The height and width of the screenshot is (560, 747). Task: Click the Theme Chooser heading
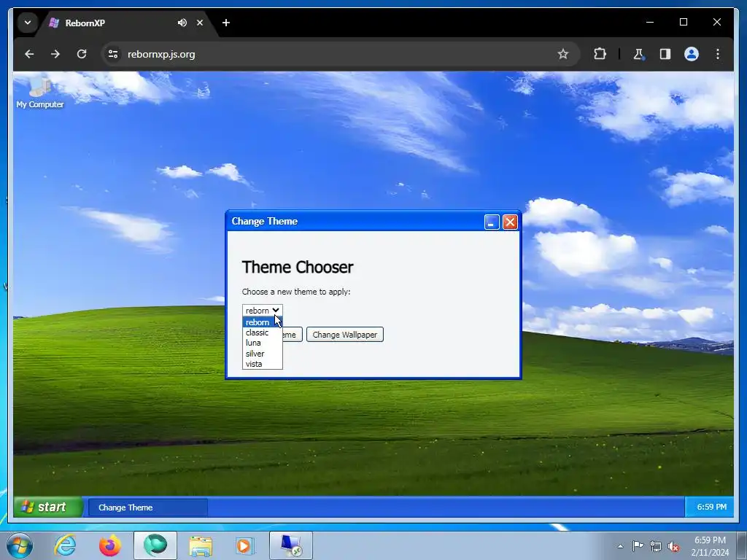click(298, 267)
